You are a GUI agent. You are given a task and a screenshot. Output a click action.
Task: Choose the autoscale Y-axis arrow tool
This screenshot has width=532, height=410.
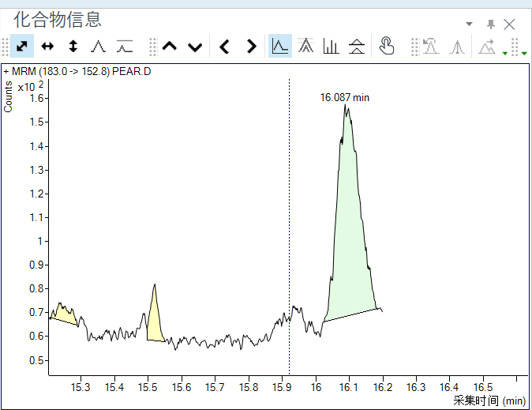[x=73, y=46]
